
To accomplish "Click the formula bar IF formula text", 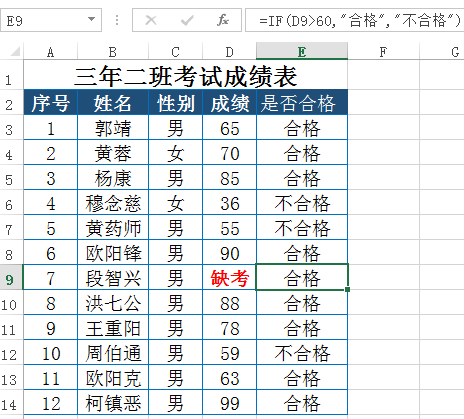I will 360,21.
